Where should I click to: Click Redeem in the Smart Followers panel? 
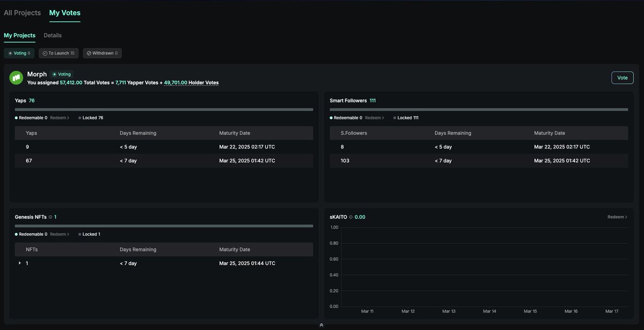coord(375,118)
